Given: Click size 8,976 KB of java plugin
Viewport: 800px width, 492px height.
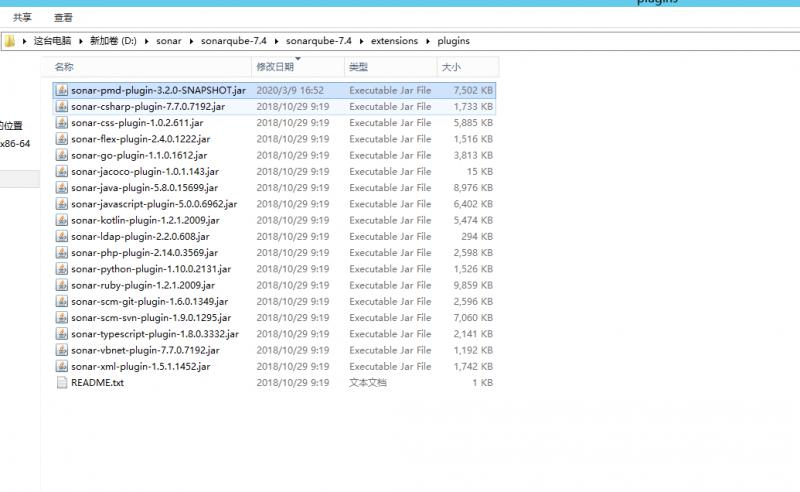Looking at the screenshot, I should pyautogui.click(x=473, y=188).
